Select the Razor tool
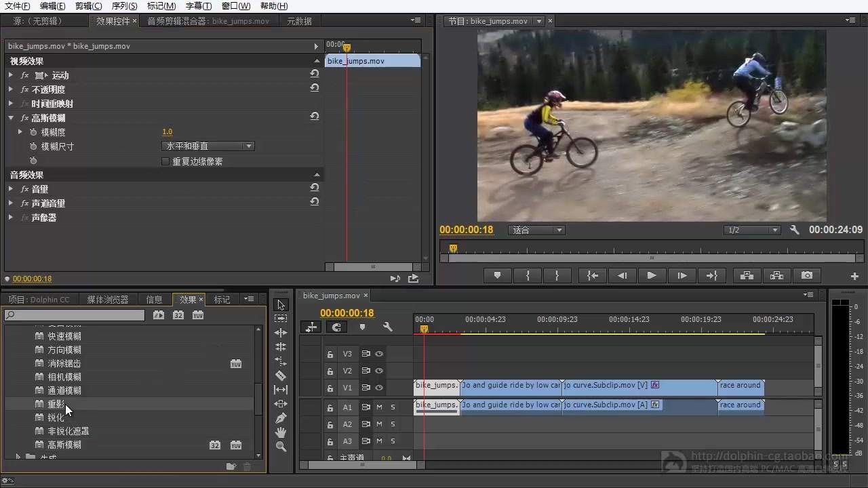This screenshot has width=868, height=488. (281, 375)
